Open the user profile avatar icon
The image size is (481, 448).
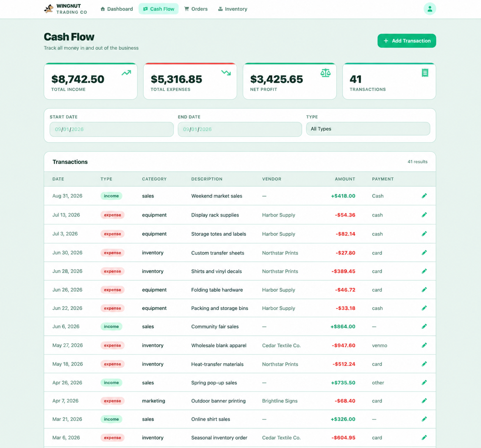(430, 9)
